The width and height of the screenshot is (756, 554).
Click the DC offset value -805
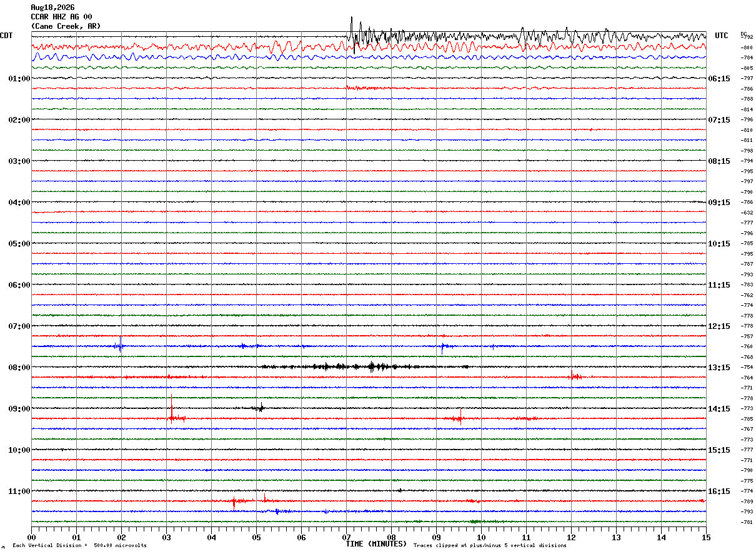click(747, 68)
